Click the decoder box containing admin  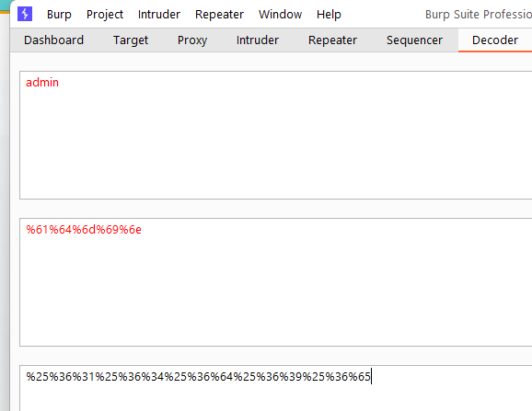point(275,135)
